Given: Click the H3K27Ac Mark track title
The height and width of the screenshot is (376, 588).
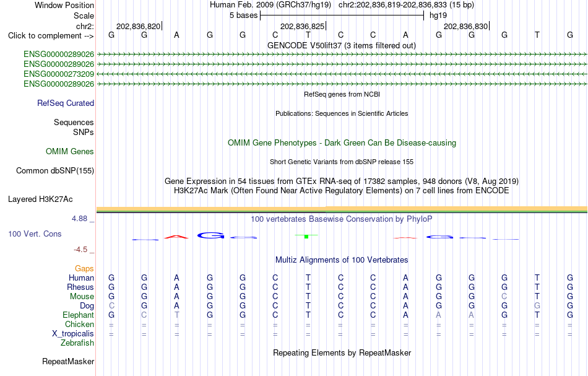Looking at the screenshot, I should (342, 191).
